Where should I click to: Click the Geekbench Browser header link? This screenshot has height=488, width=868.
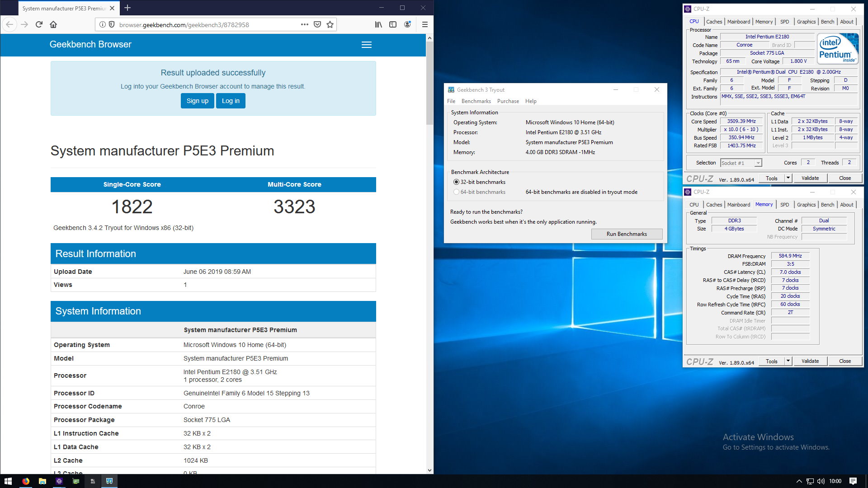[x=90, y=44]
